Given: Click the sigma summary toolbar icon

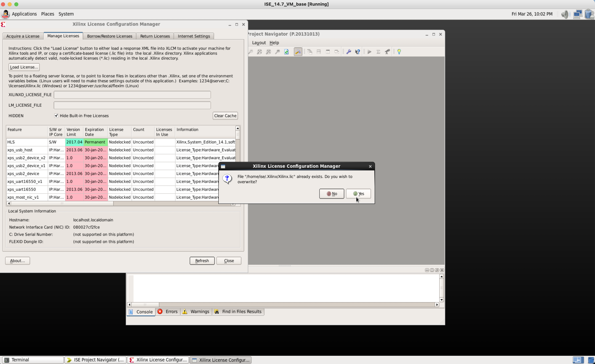Looking at the screenshot, I should 378,52.
